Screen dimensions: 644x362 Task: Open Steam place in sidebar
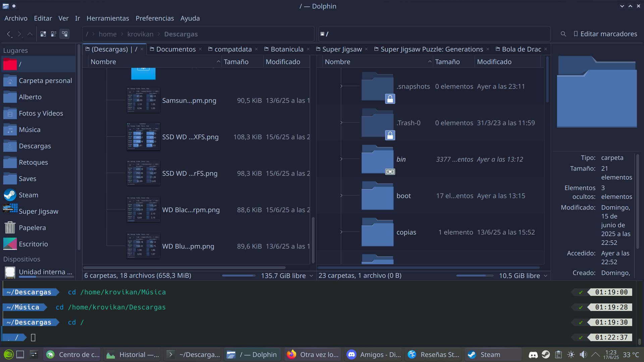point(39,195)
